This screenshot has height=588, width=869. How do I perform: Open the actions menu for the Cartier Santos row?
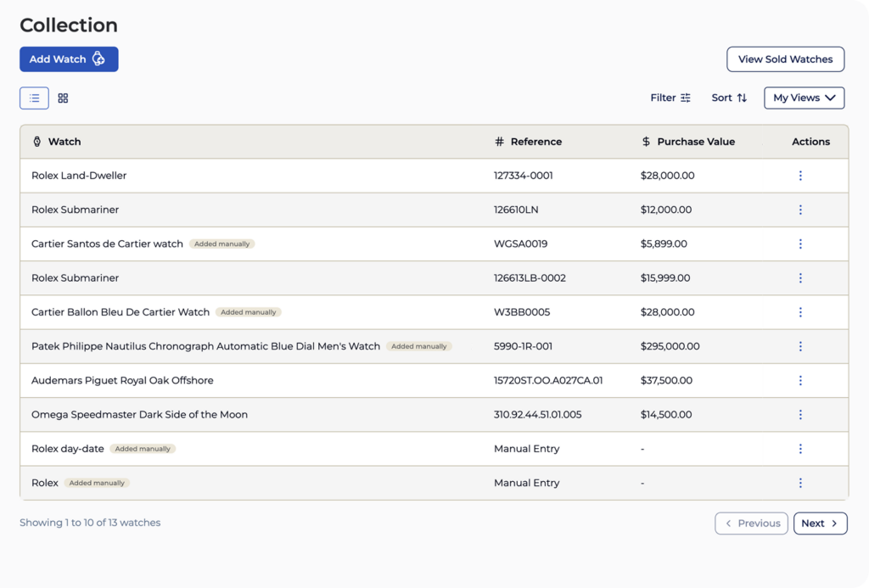pos(800,244)
